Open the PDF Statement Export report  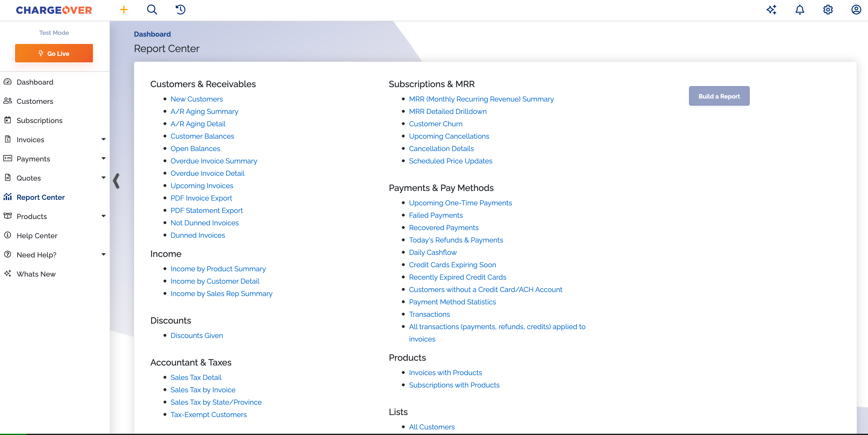(x=207, y=210)
